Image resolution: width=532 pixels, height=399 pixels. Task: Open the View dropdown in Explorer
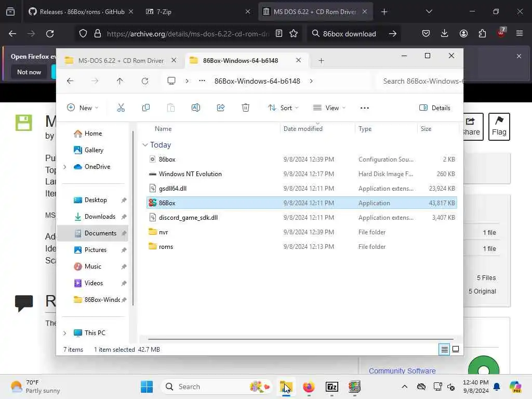point(329,108)
